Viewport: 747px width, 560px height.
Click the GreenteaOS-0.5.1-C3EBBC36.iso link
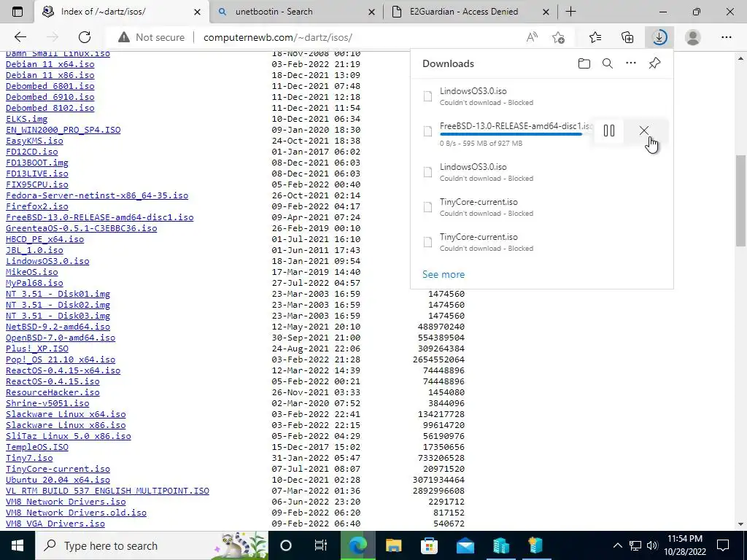coord(82,228)
